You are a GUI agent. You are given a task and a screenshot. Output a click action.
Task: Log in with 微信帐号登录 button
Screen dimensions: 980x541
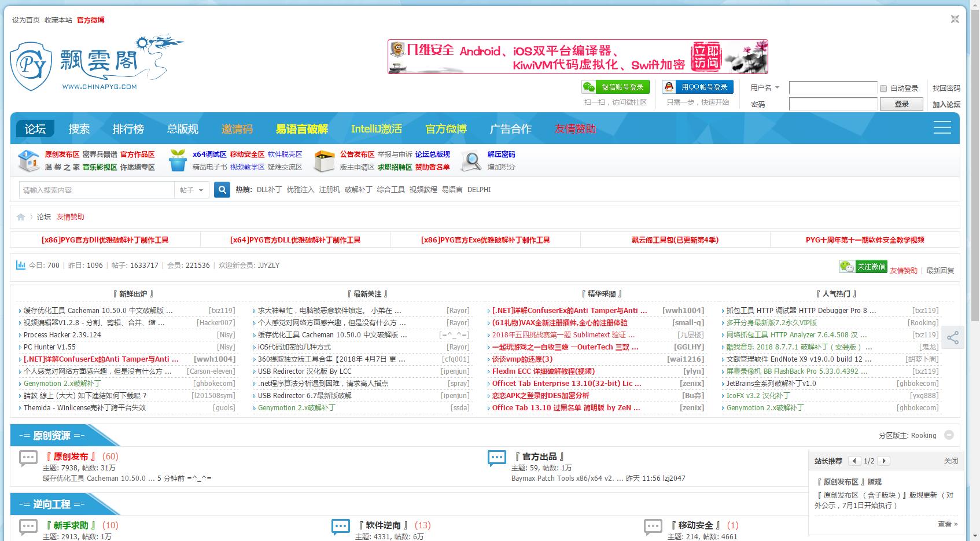point(616,87)
